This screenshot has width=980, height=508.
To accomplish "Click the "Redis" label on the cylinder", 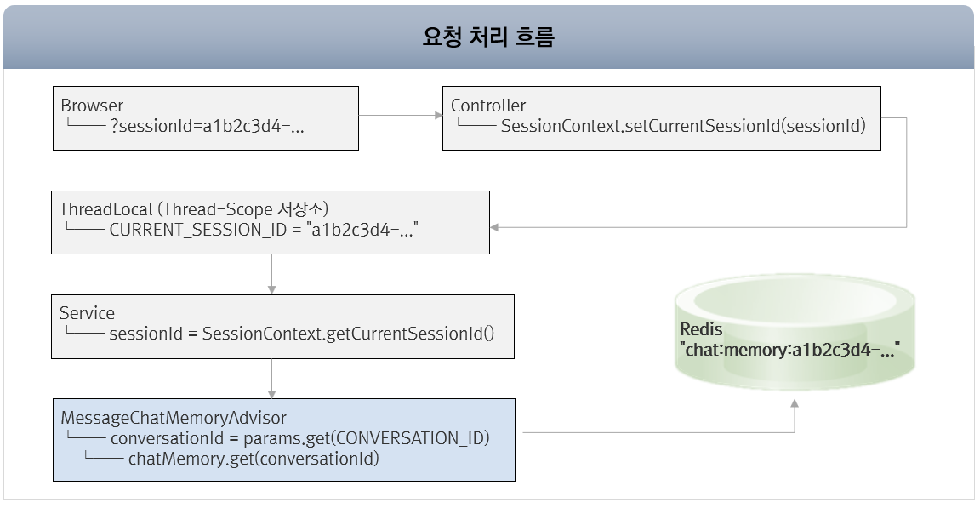I will (701, 329).
